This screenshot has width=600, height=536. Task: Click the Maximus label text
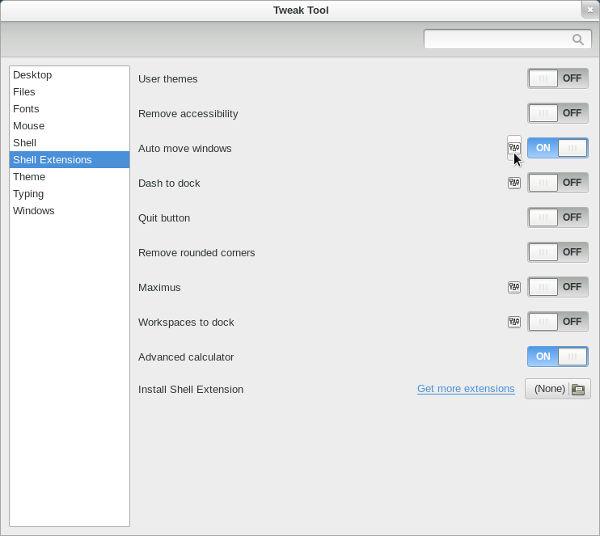[x=159, y=287]
